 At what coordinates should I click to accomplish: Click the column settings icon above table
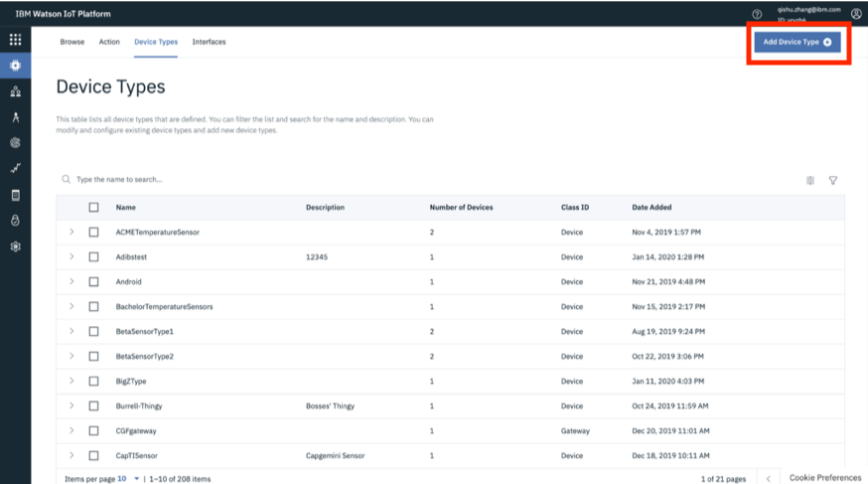click(x=809, y=180)
